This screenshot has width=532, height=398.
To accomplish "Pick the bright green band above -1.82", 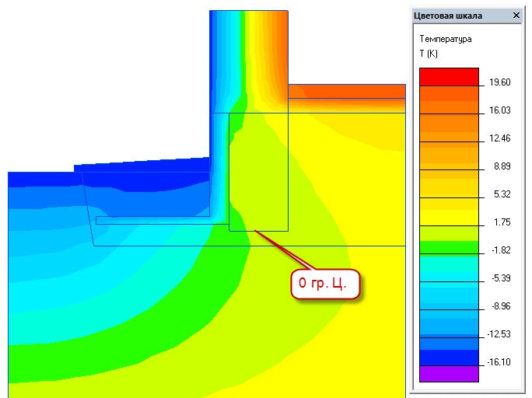I will point(449,247).
